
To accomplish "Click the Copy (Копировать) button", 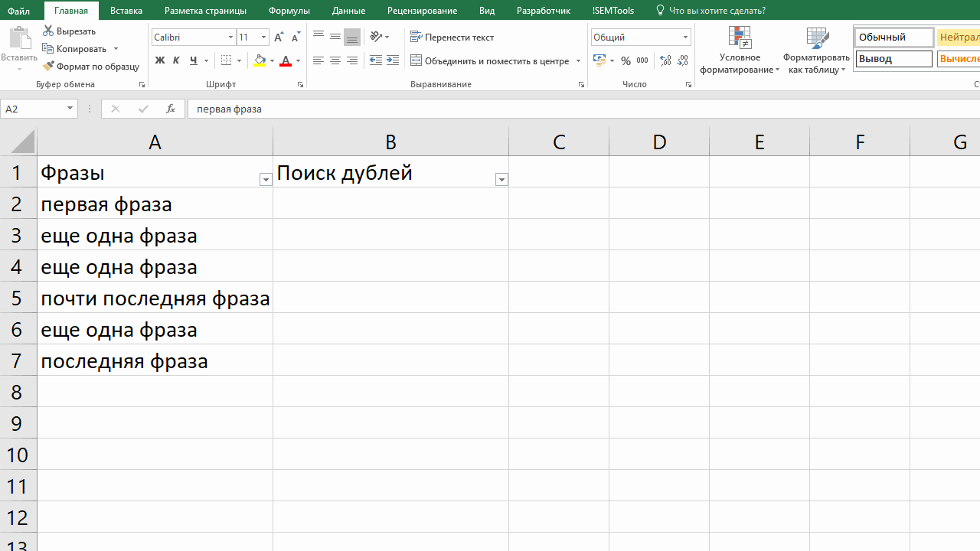I will point(74,48).
